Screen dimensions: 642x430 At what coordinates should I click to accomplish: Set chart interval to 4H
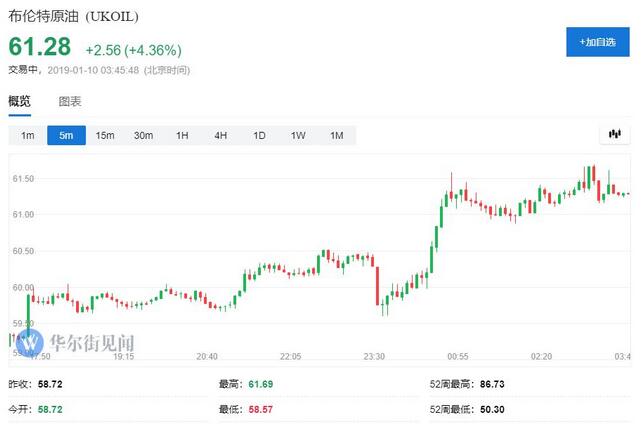221,135
